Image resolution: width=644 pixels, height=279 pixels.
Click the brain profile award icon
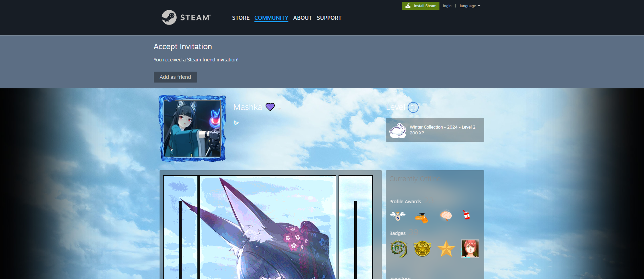coord(446,216)
